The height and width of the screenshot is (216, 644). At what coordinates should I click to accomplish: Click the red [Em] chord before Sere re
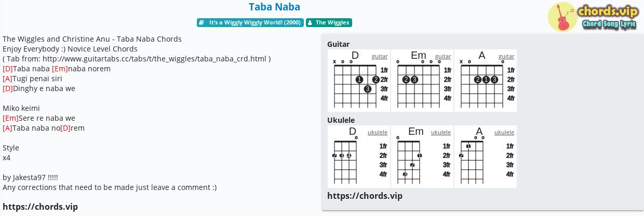(x=10, y=118)
